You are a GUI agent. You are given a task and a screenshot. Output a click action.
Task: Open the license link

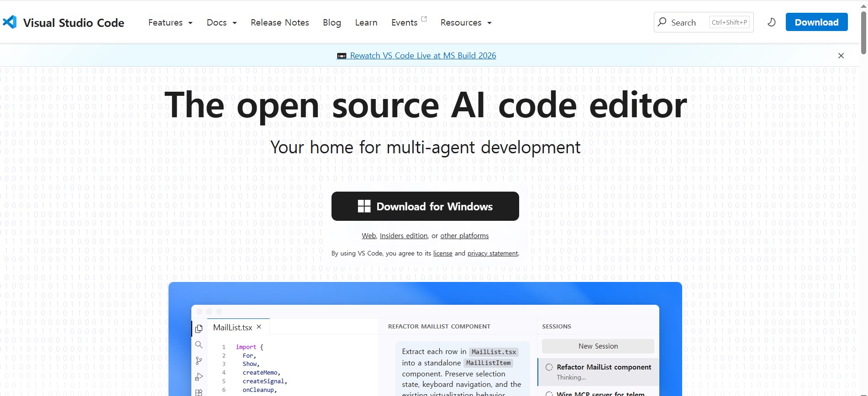tap(443, 253)
